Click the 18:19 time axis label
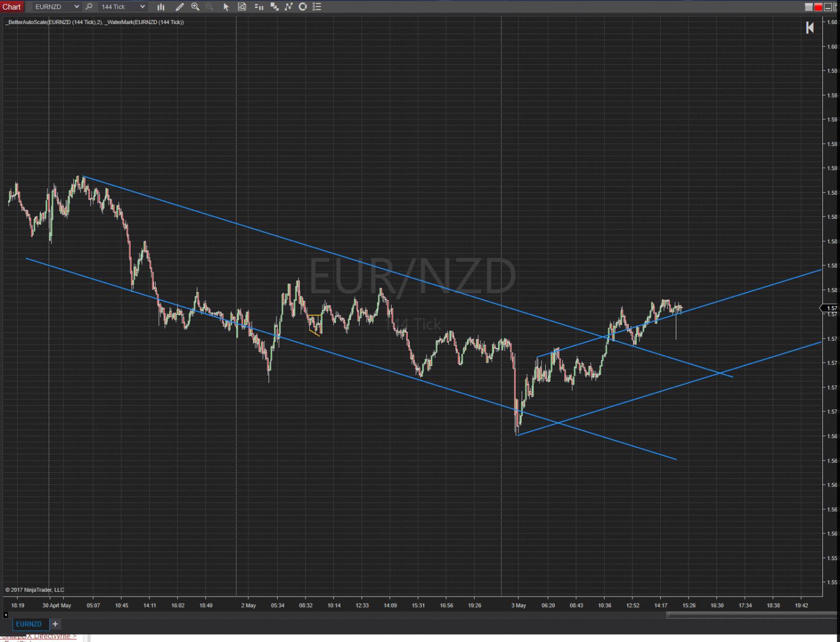Viewport: 840px width, 642px height. [18, 605]
